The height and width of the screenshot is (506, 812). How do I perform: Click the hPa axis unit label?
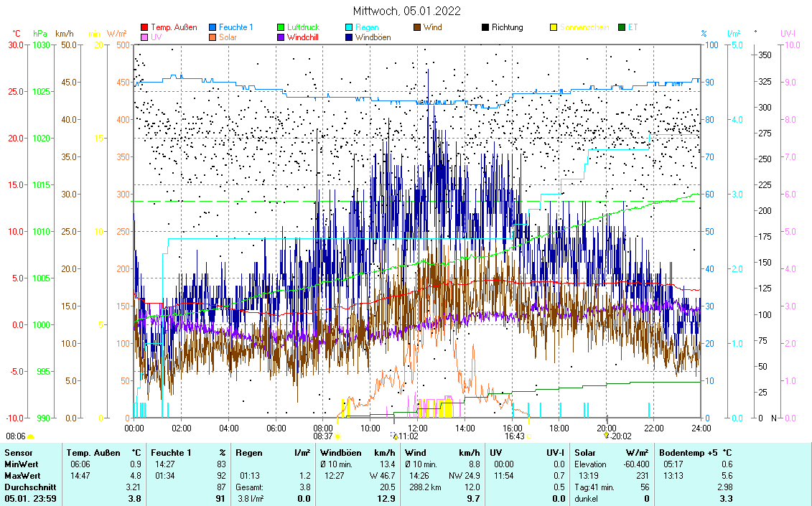click(x=40, y=34)
